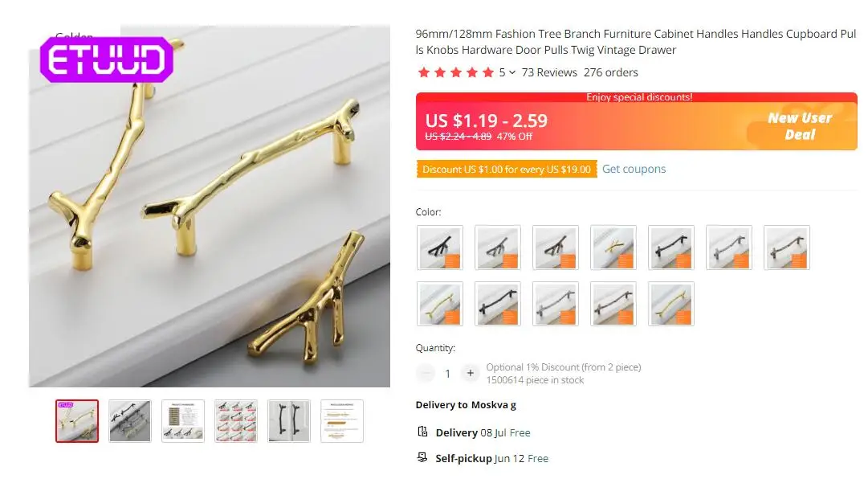Image resolution: width=868 pixels, height=479 pixels.
Task: Pick the last gold swatch in second row
Action: 671,304
